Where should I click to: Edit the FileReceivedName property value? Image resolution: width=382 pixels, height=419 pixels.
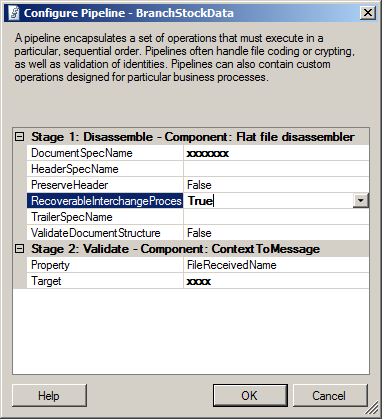click(276, 265)
